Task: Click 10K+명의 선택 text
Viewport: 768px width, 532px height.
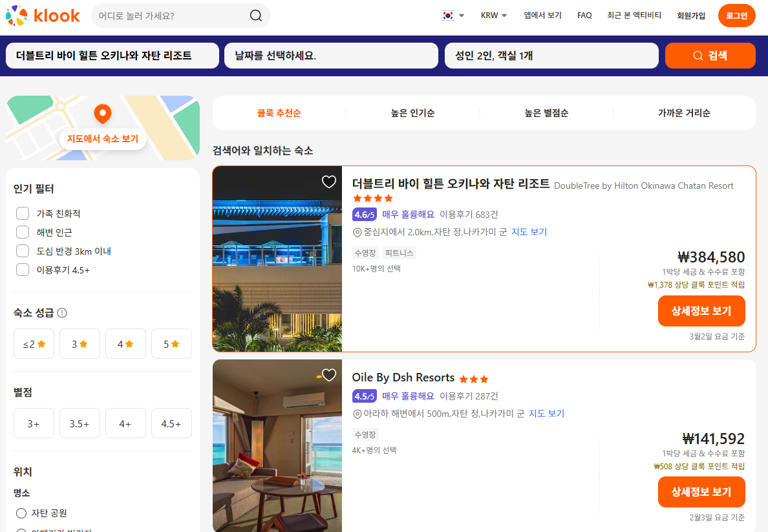Action: point(376,269)
